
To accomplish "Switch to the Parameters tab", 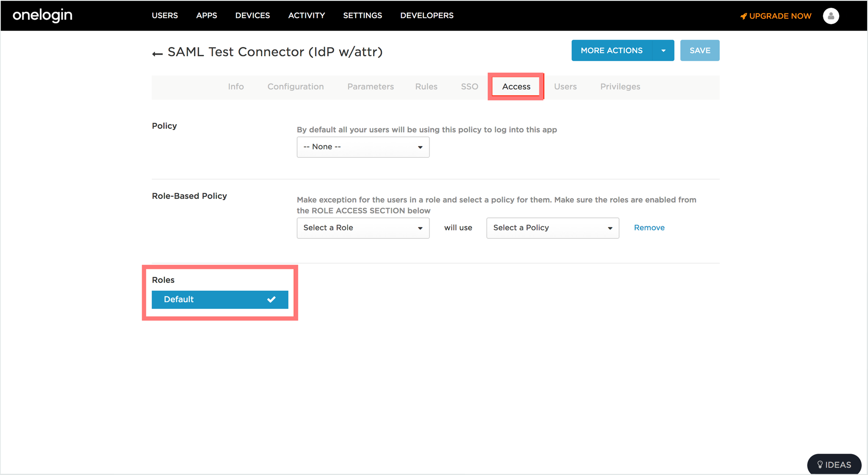I will (x=370, y=86).
